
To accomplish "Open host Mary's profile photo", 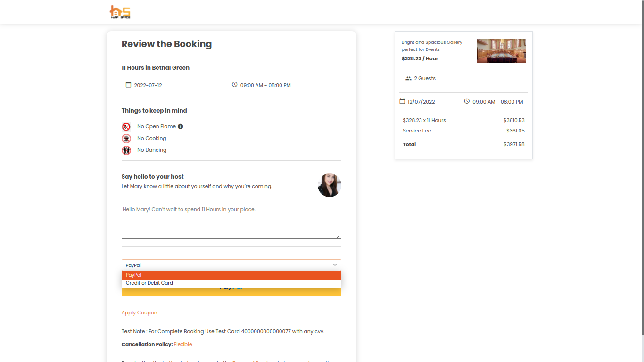I will click(329, 185).
